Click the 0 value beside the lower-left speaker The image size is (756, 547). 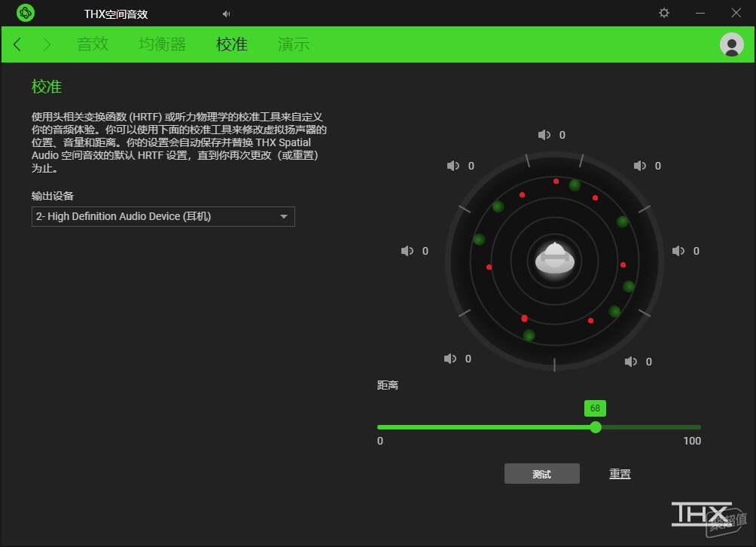468,359
